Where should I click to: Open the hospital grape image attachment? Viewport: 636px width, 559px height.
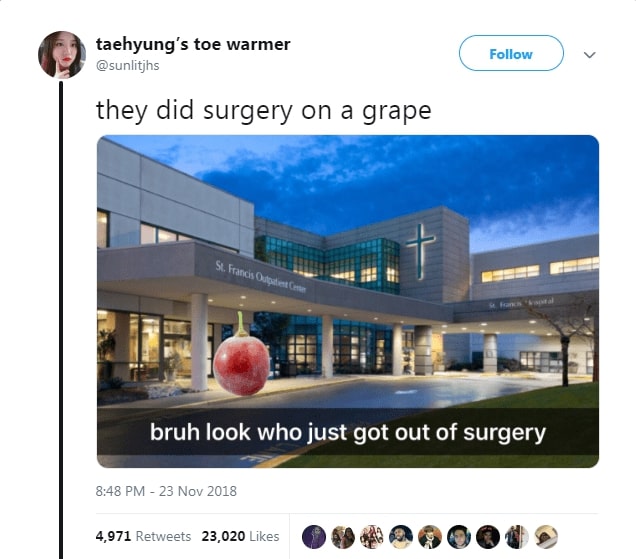pos(348,301)
